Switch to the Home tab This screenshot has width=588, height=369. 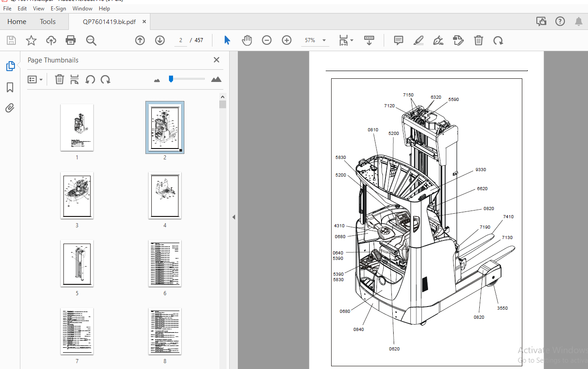point(17,22)
